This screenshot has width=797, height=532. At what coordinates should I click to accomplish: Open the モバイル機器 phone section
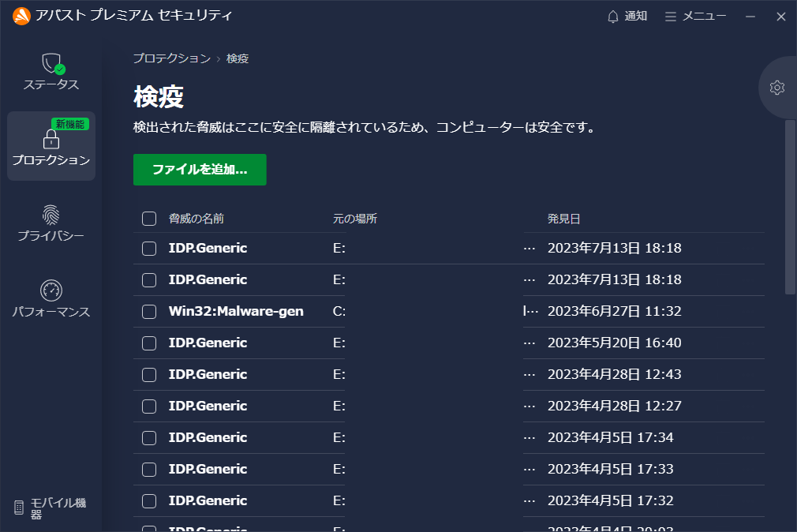click(51, 508)
